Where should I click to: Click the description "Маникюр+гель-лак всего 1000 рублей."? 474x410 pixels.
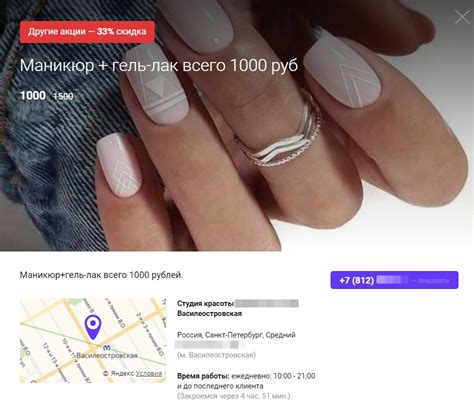point(101,275)
